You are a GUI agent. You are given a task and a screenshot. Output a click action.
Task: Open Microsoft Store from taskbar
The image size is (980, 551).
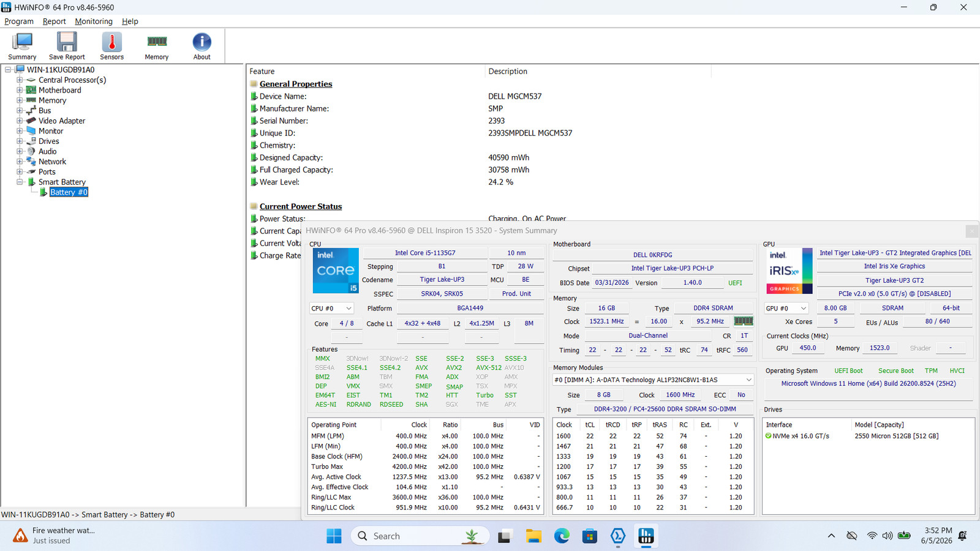click(590, 536)
